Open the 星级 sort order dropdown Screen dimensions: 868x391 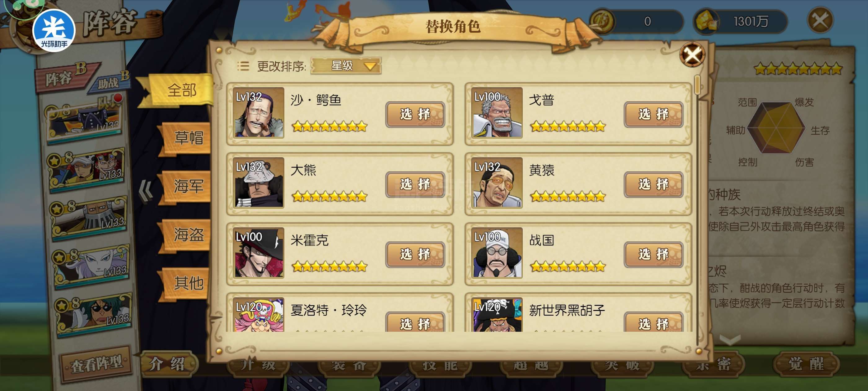tap(346, 65)
